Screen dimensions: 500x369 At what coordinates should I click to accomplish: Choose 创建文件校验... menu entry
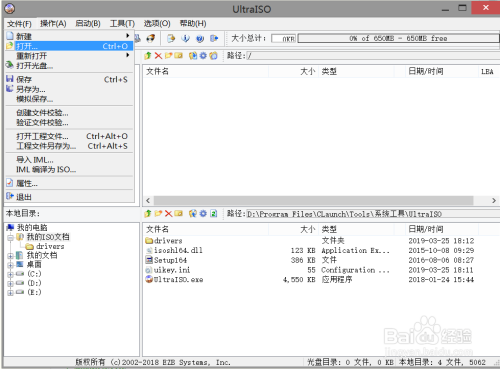coord(69,113)
